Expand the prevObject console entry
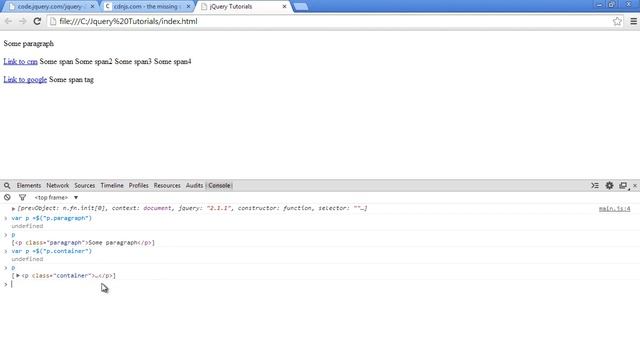This screenshot has height=360, width=640. coord(13,209)
